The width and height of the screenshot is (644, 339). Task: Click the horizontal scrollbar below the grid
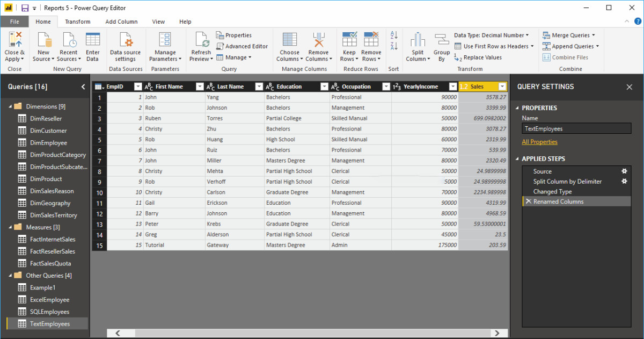tap(308, 333)
